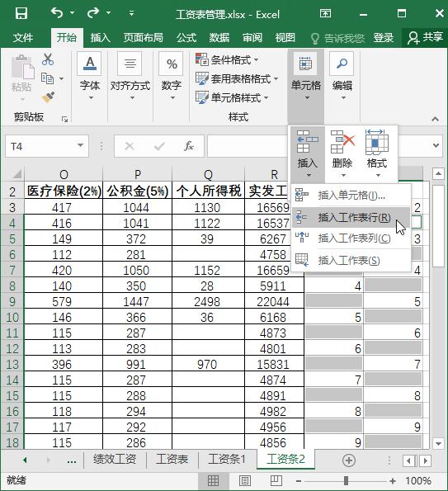Click cell containing 2498
Viewport: 448px width, 491px height.
pyautogui.click(x=208, y=301)
